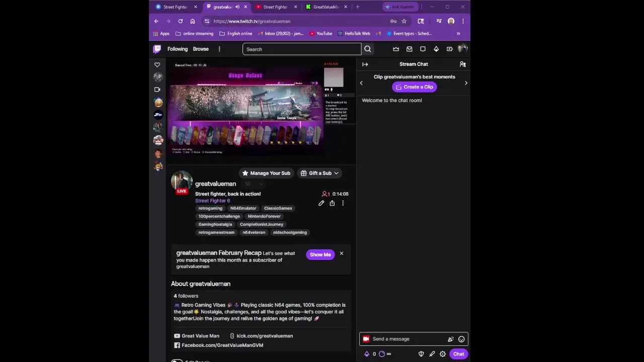Open chat settings gear icon
Image resolution: width=644 pixels, height=362 pixels.
coord(443,354)
